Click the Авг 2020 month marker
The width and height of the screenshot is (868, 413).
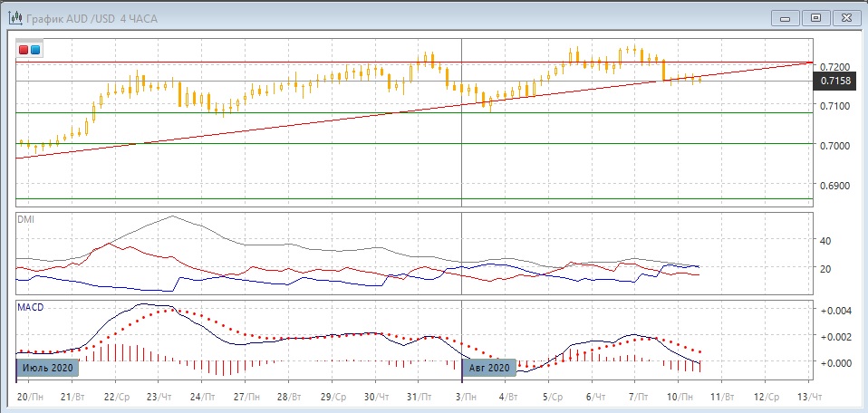(489, 368)
